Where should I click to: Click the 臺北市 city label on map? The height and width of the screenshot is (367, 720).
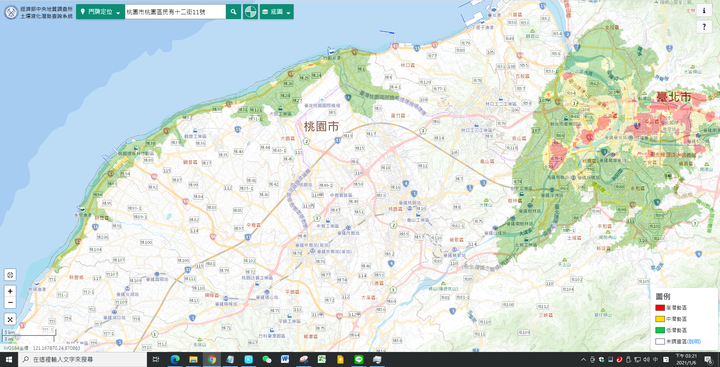point(673,97)
